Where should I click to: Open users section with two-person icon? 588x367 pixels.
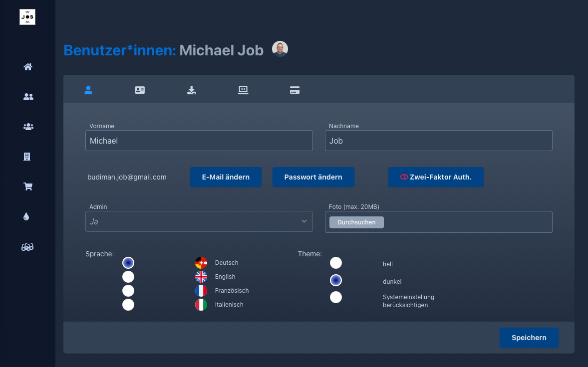28,97
